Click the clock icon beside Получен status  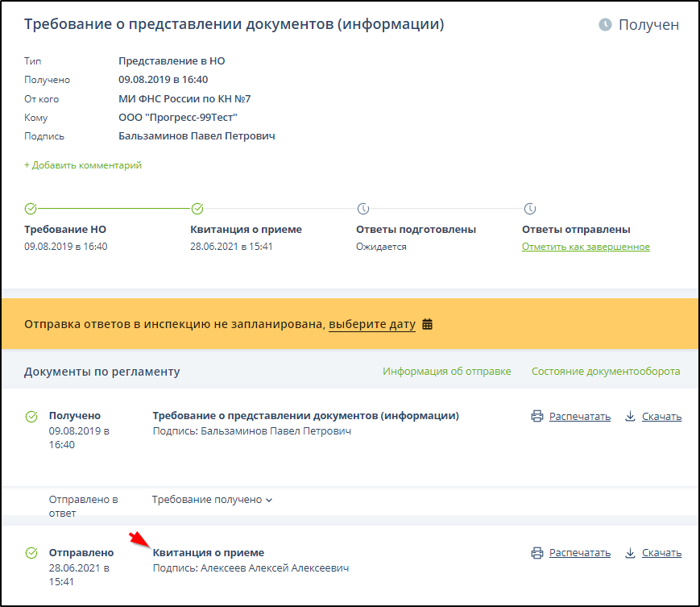pyautogui.click(x=606, y=25)
